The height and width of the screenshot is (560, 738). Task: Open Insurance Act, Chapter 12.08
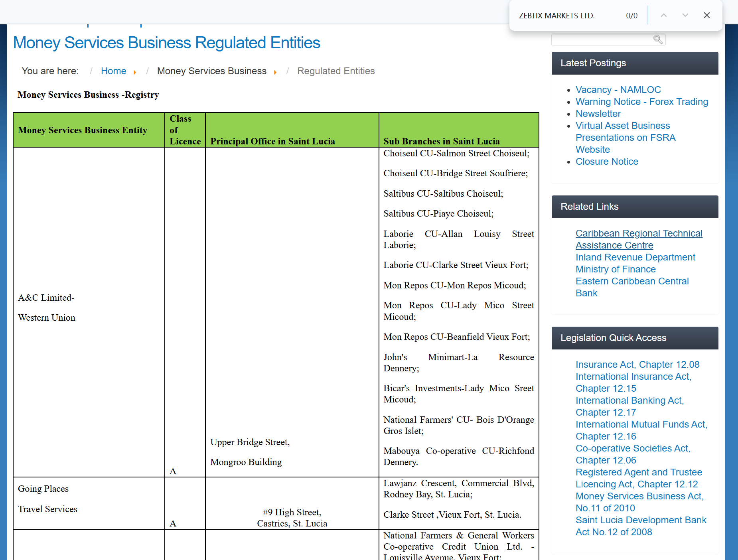point(637,365)
